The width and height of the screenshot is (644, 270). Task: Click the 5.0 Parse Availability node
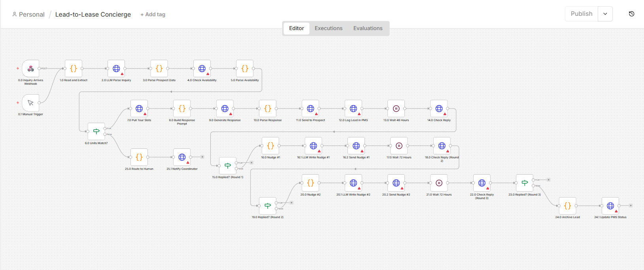245,68
